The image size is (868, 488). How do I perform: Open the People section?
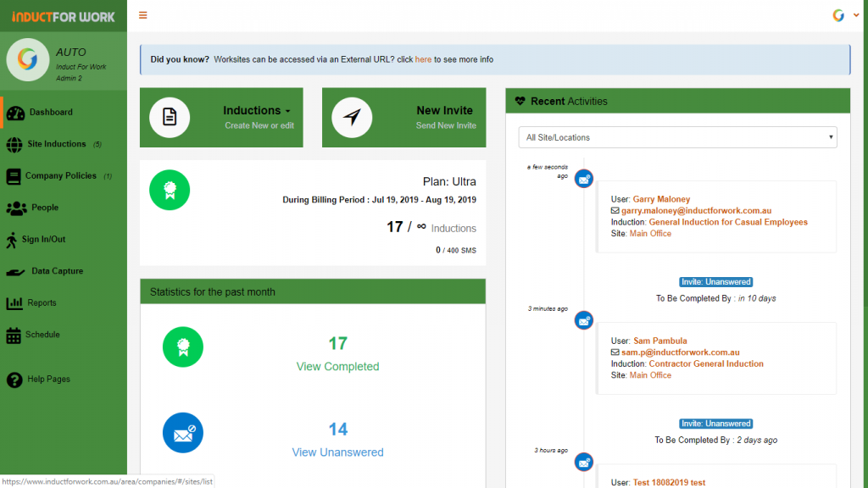tap(45, 208)
